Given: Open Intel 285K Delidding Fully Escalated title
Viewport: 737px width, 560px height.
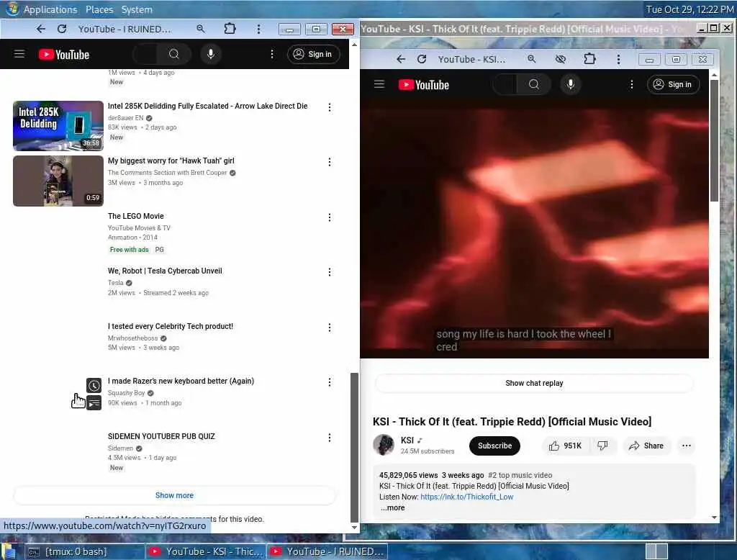Looking at the screenshot, I should 208,106.
